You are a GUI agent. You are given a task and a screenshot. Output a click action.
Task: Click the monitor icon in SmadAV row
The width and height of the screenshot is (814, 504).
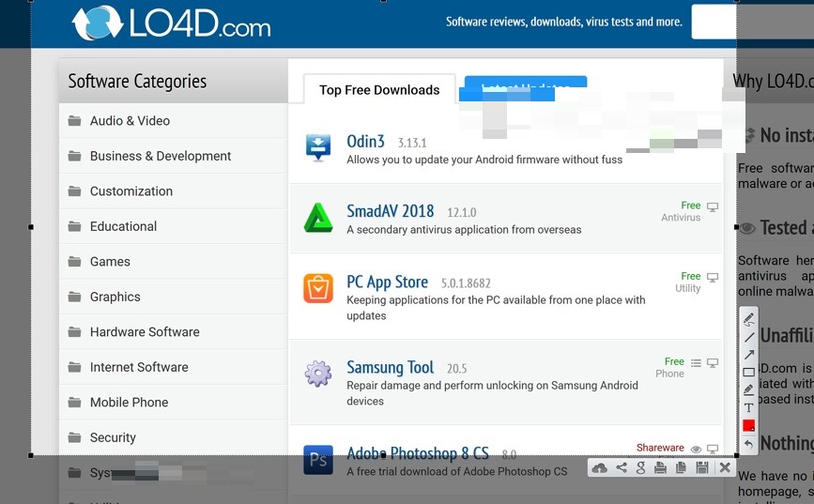point(713,207)
